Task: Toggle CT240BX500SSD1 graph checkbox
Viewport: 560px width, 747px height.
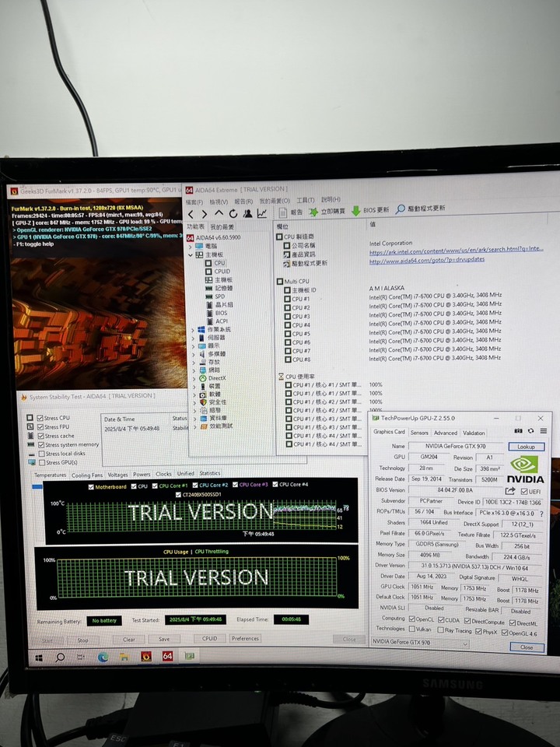Action: pyautogui.click(x=178, y=495)
